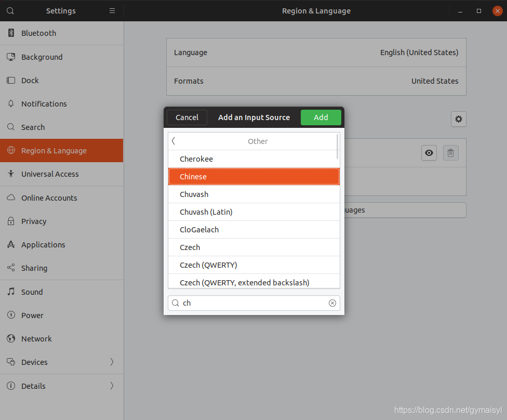The width and height of the screenshot is (507, 420).
Task: Switch to Universal Access panel
Action: 62,174
